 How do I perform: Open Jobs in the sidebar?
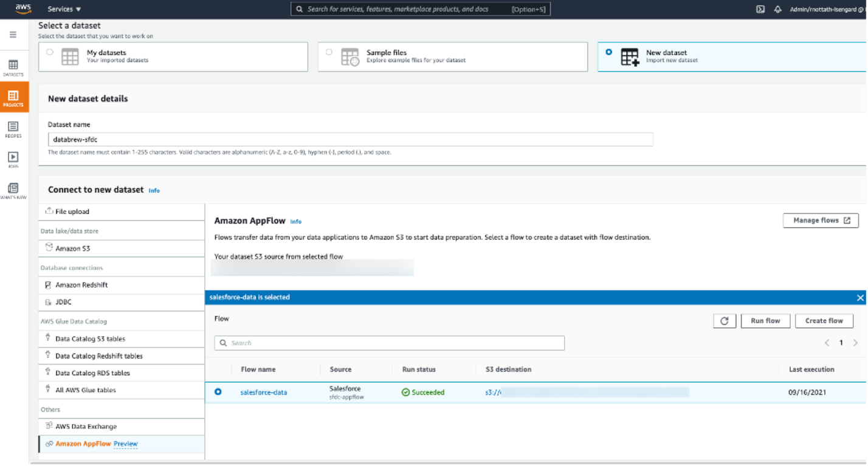13,160
